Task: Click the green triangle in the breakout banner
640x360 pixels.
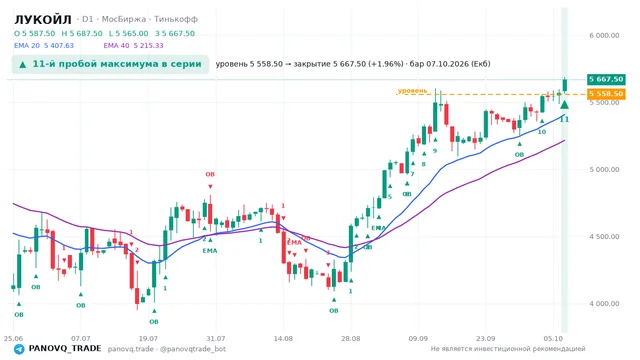Action: (x=23, y=64)
